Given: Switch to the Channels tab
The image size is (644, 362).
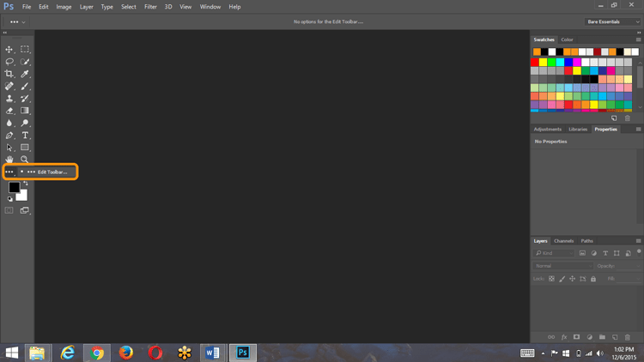Looking at the screenshot, I should (563, 241).
